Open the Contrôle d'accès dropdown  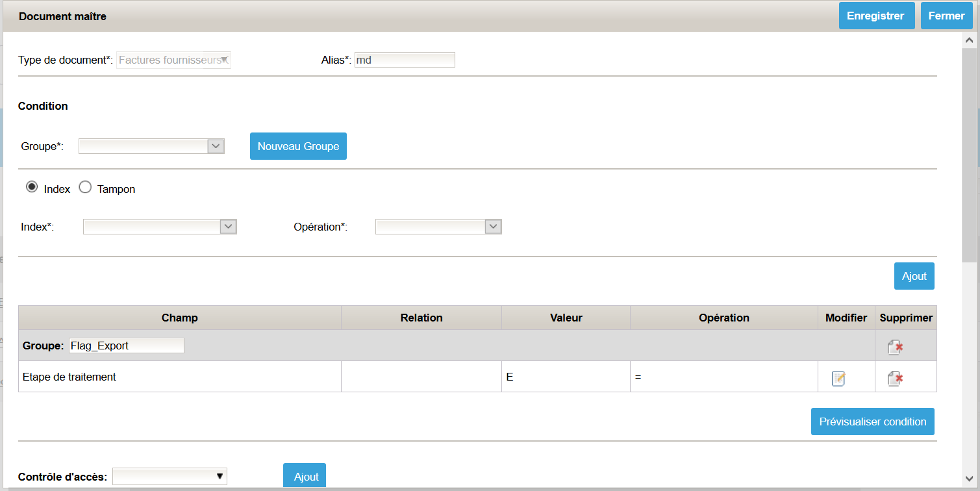tap(170, 477)
